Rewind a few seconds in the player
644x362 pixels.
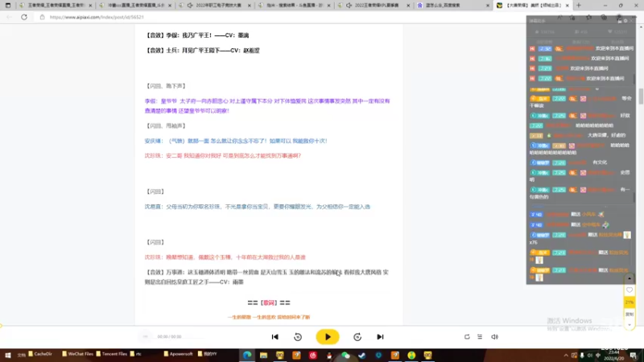point(298,337)
